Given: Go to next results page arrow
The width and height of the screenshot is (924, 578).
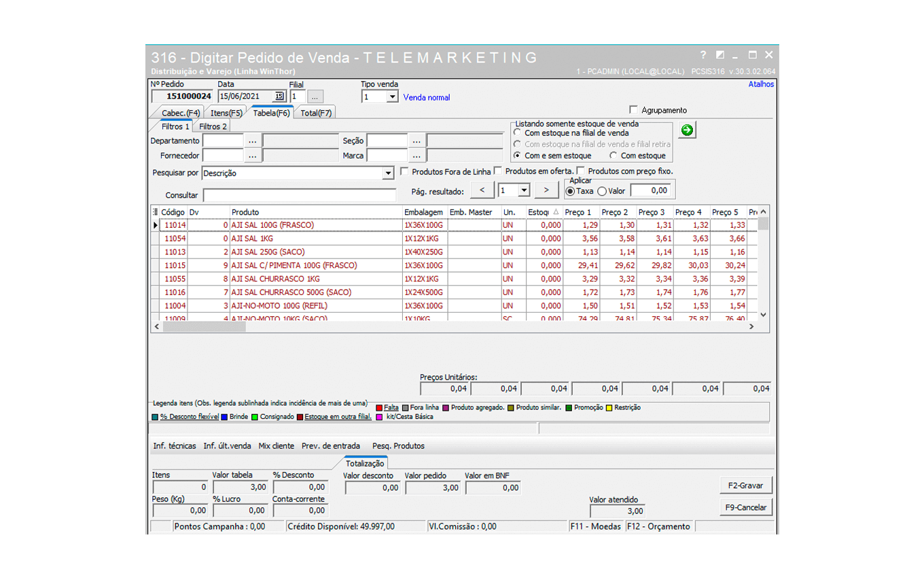Looking at the screenshot, I should 546,190.
